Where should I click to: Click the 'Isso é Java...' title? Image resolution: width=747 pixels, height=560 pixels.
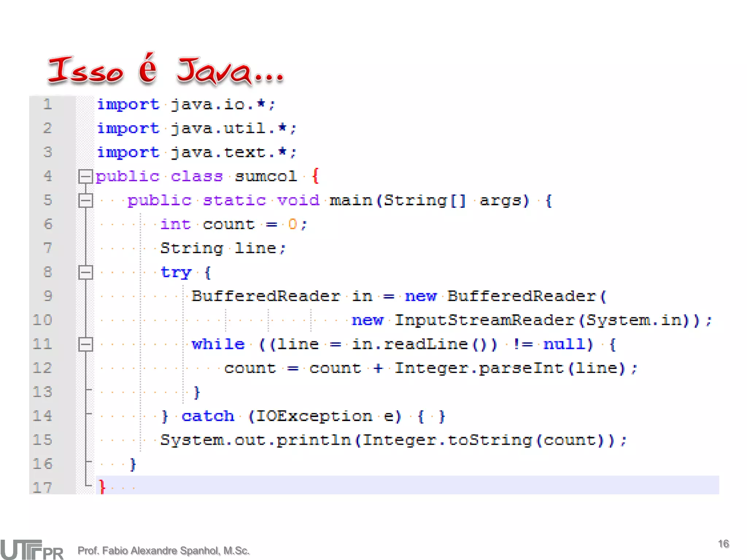[166, 70]
